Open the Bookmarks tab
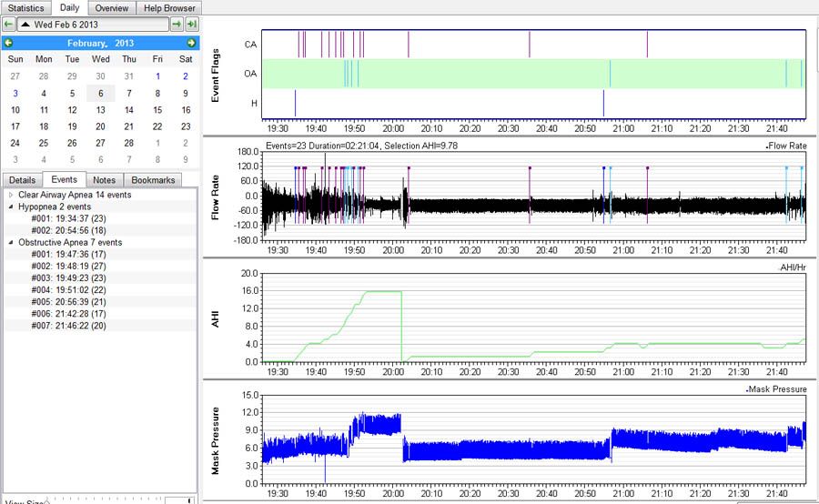 point(153,179)
